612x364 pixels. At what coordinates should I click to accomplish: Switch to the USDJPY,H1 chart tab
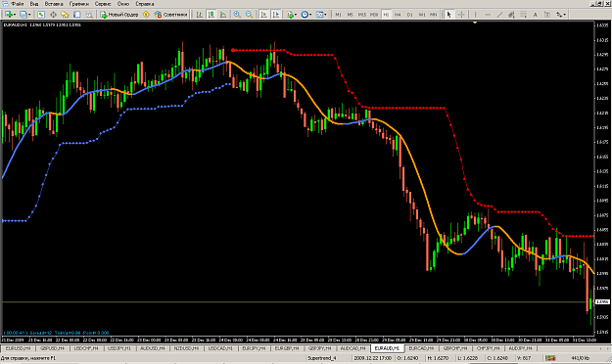(119, 348)
